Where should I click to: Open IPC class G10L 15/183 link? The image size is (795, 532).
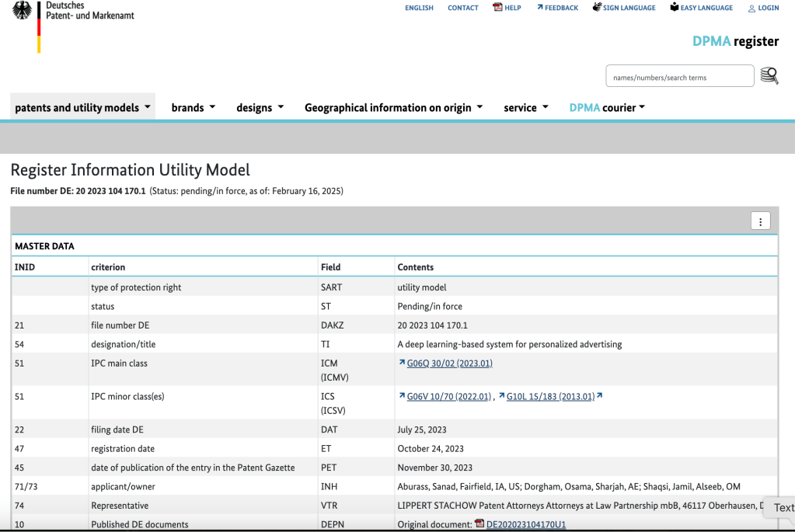pos(550,397)
